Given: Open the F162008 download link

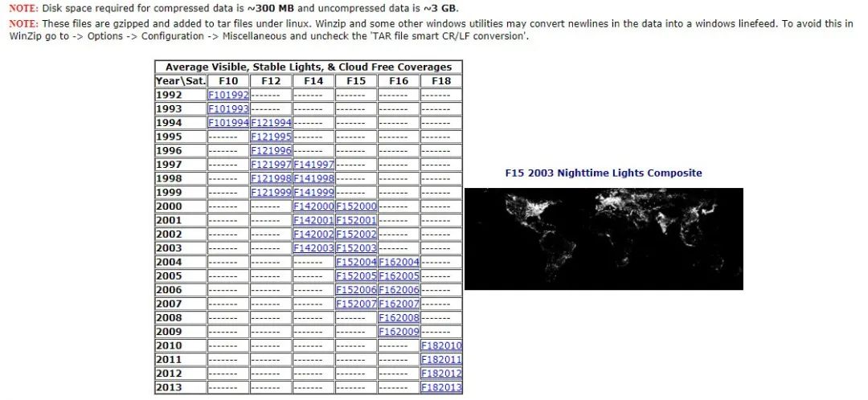Looking at the screenshot, I should pyautogui.click(x=399, y=317).
